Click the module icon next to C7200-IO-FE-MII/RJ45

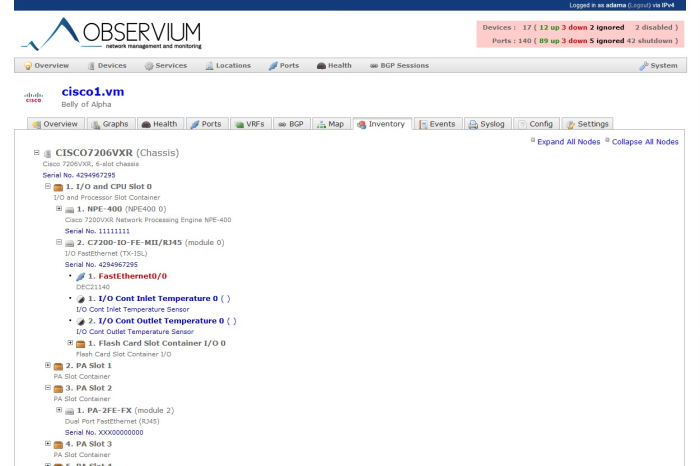[70, 243]
